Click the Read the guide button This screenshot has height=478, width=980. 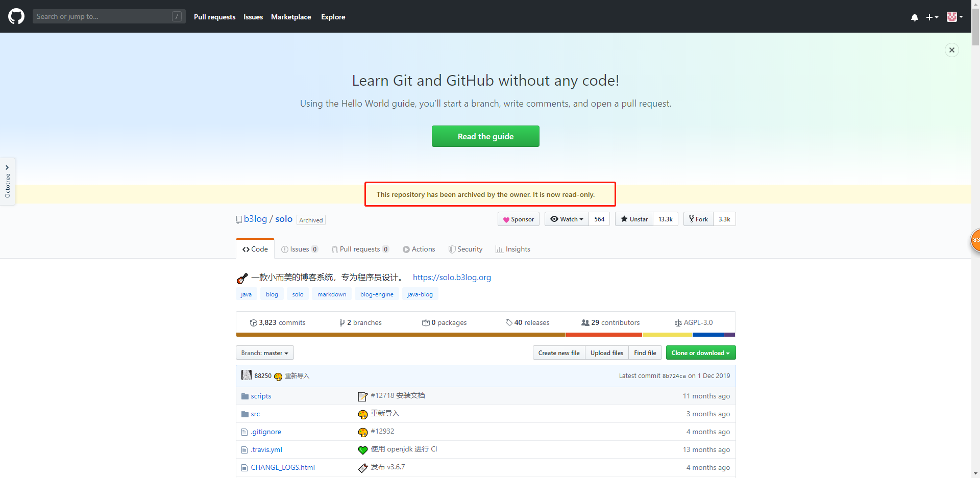(x=485, y=136)
